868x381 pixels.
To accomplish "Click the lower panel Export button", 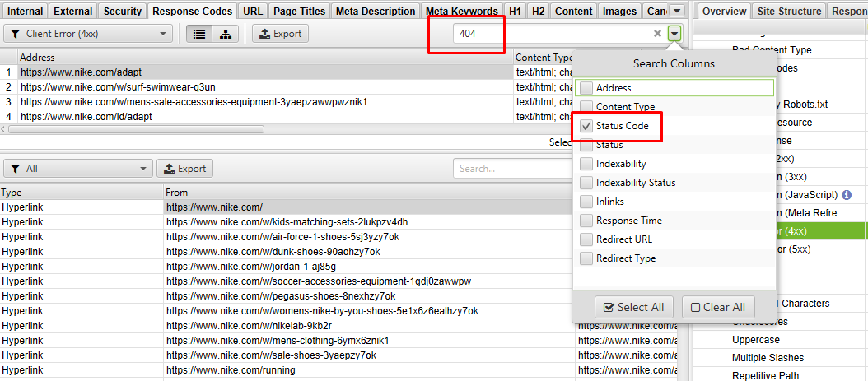I will click(x=184, y=169).
